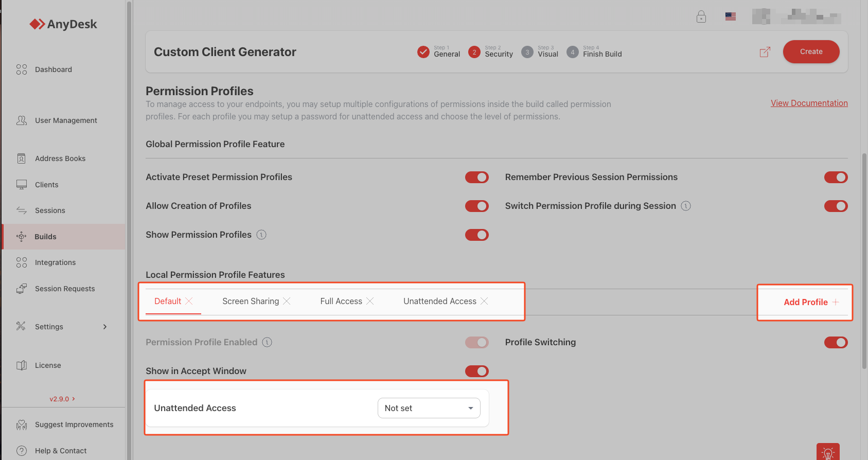Viewport: 868px width, 460px height.
Task: Toggle Switch Permission Profile during Session
Action: pos(836,206)
